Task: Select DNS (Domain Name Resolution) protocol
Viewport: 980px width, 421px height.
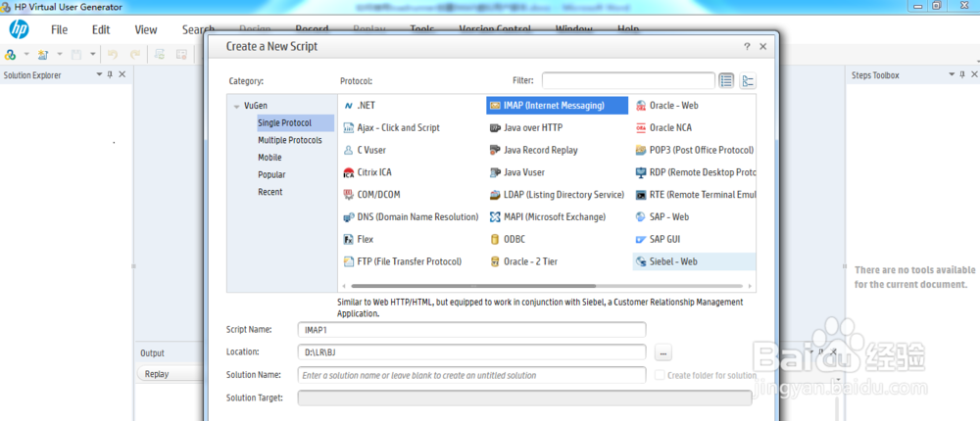Action: (411, 216)
